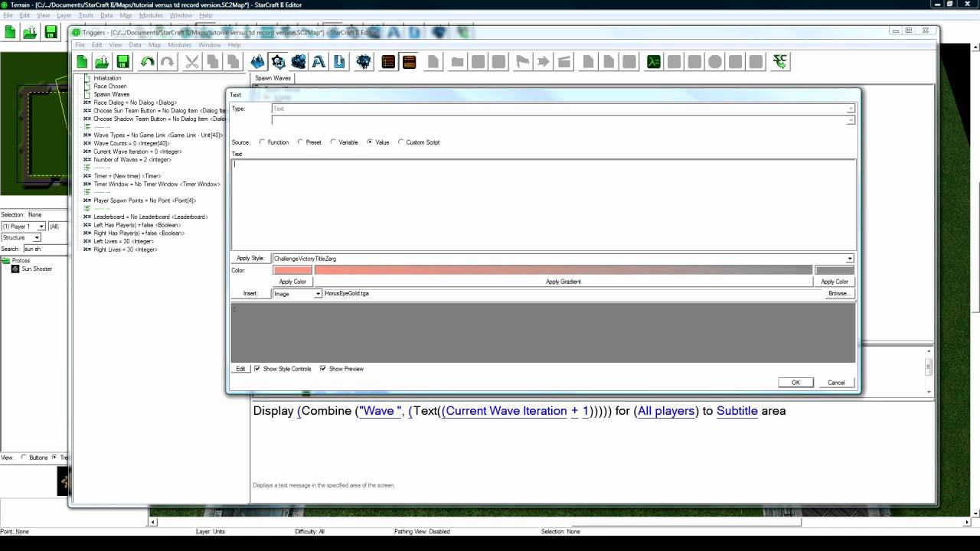Viewport: 980px width, 551px height.
Task: Open the Insert type Image dropdown
Action: point(297,294)
